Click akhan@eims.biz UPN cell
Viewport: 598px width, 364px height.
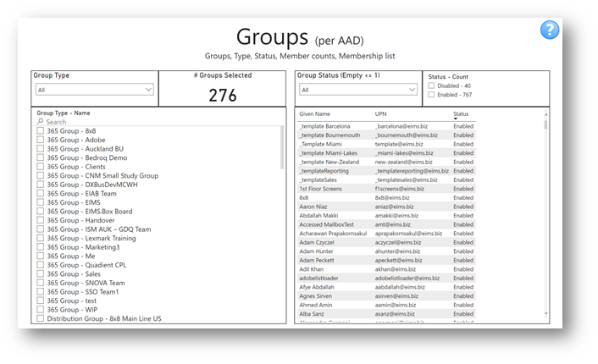396,269
